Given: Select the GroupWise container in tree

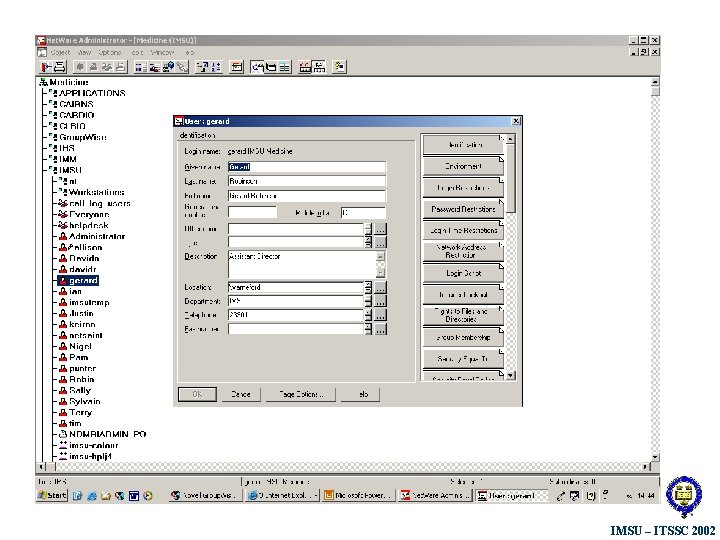Looking at the screenshot, I should [x=83, y=137].
